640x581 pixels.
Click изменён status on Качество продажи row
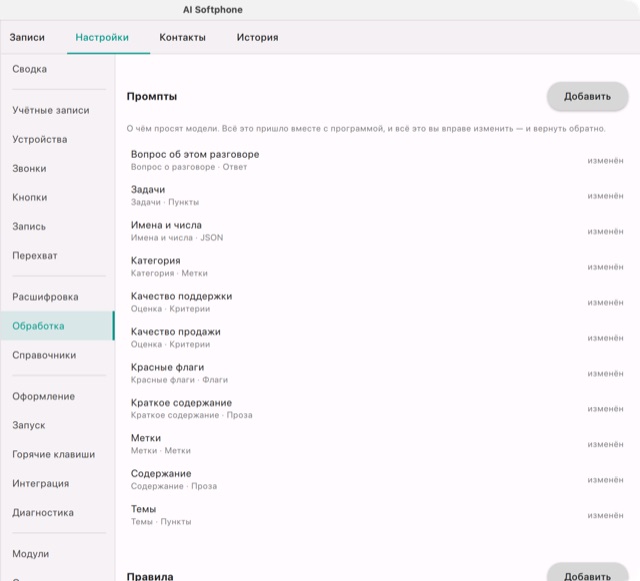pyautogui.click(x=605, y=338)
